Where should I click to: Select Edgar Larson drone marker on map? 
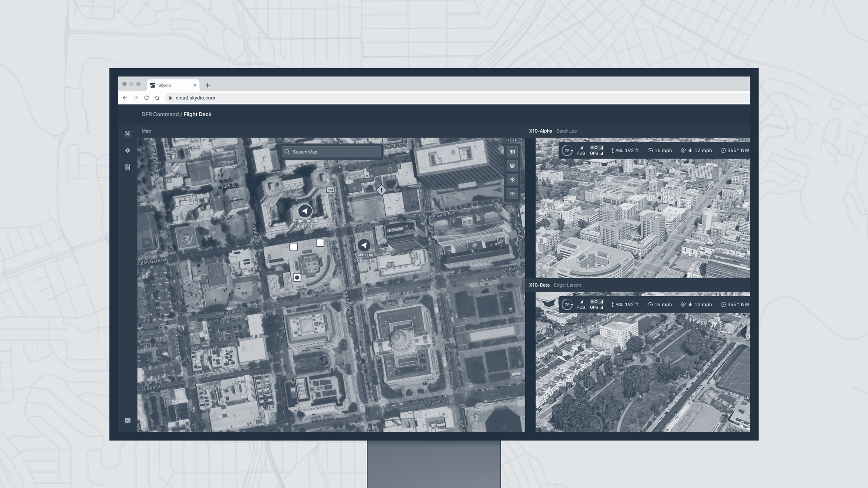[305, 211]
